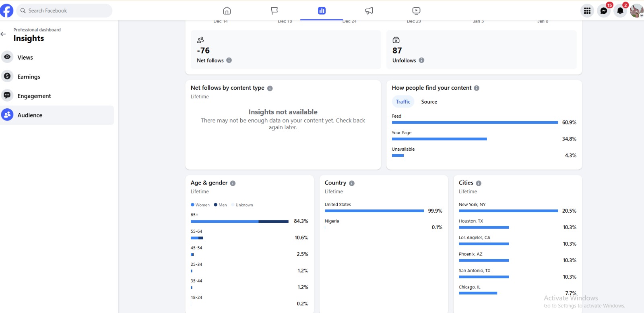Open the Video watch icon
Screen dimensions: 644x313
(x=416, y=10)
